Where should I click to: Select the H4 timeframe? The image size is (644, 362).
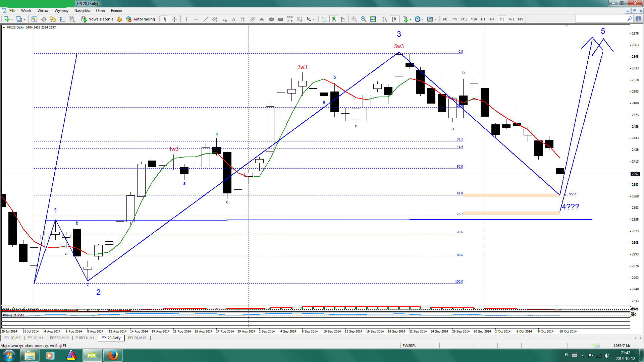click(x=492, y=19)
